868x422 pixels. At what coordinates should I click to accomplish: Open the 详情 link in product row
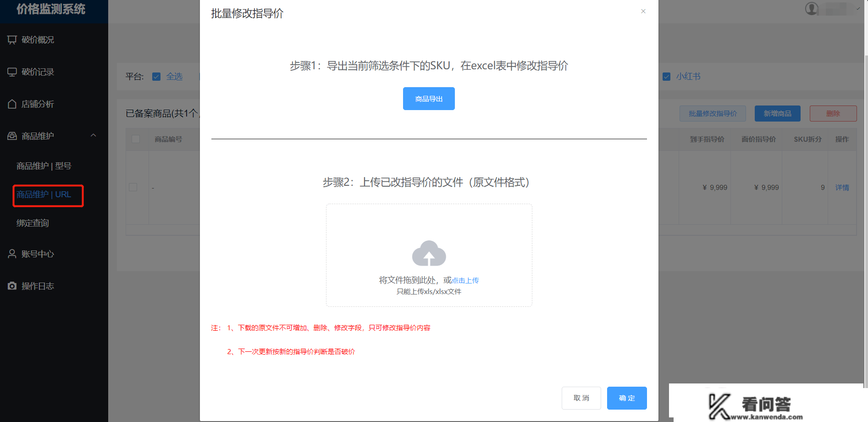tap(842, 188)
